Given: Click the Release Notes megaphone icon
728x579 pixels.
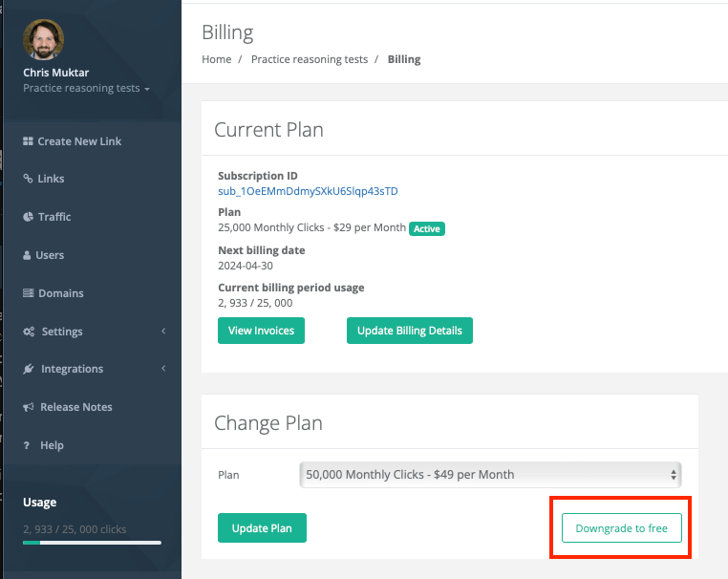Looking at the screenshot, I should tap(29, 407).
